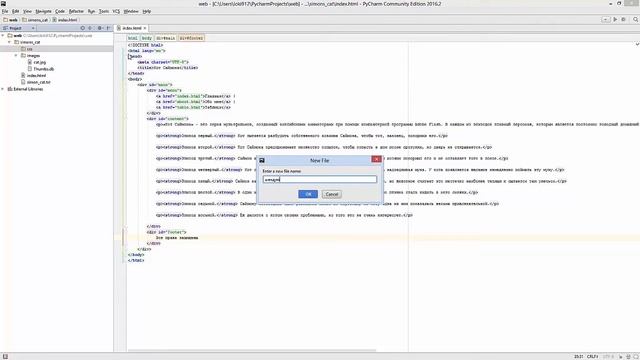Click the simons_cat breadcrumb in navigation bar
The width and height of the screenshot is (640, 360).
36,20
